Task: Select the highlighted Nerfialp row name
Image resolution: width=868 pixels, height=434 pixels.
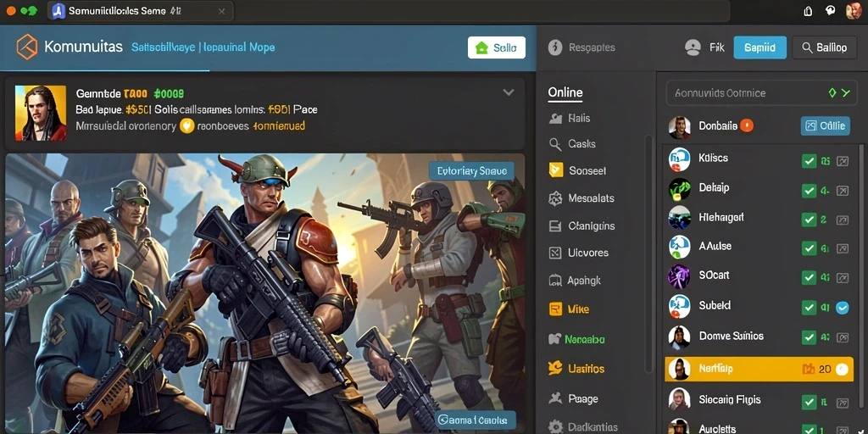Action: pos(715,369)
